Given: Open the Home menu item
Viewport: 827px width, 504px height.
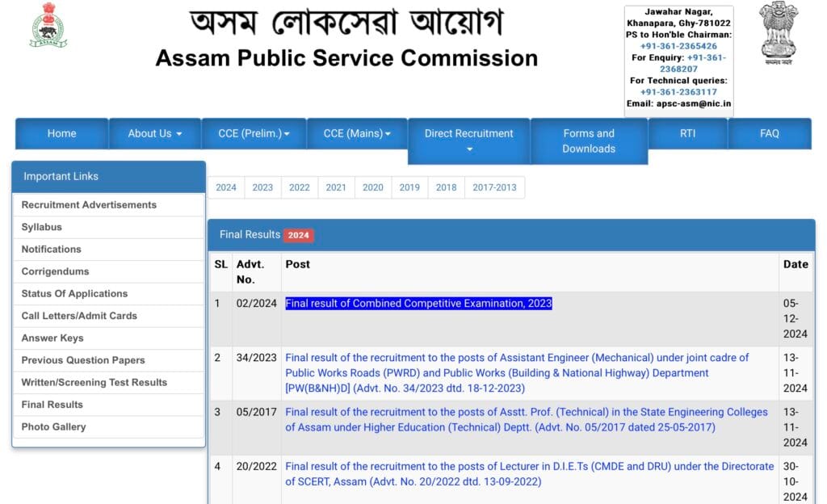Looking at the screenshot, I should pos(61,134).
